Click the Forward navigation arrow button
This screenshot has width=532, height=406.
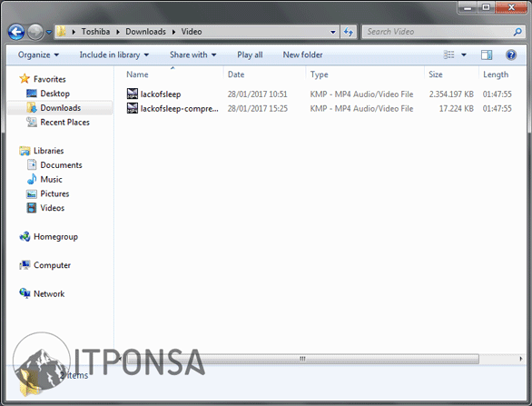(x=35, y=32)
